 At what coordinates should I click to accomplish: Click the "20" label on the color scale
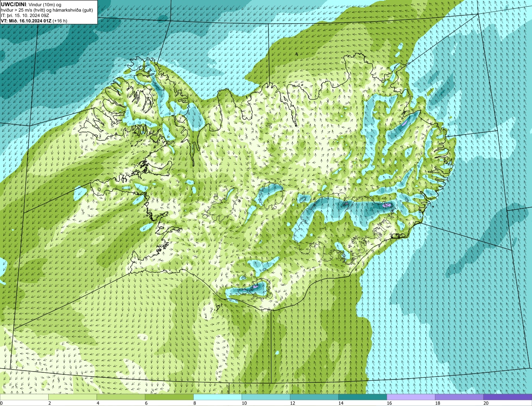point(486,403)
